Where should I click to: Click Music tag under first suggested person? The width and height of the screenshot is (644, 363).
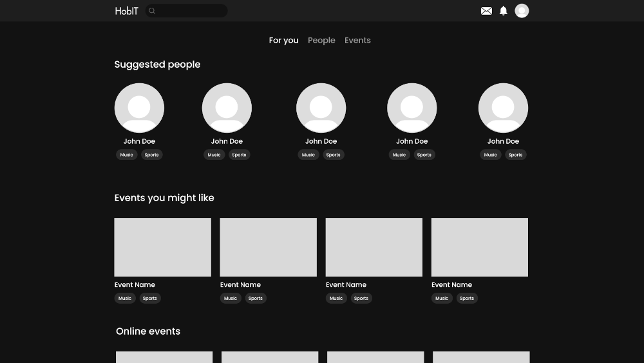(x=127, y=155)
